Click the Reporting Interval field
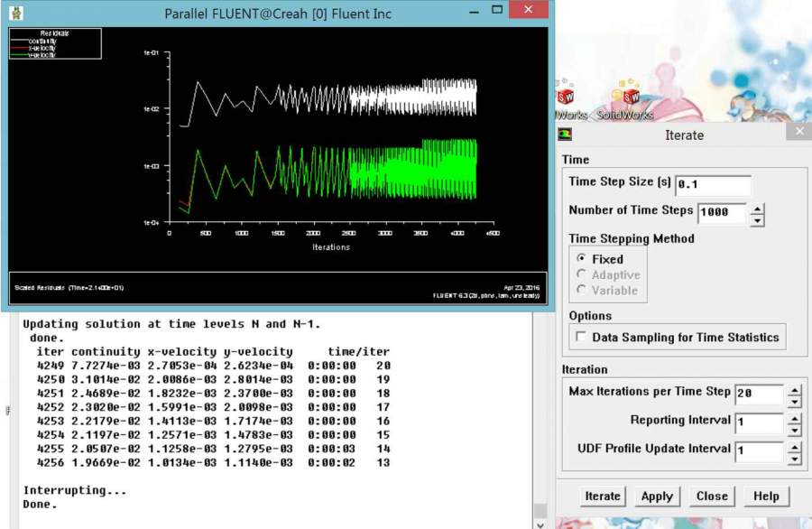 coord(759,422)
